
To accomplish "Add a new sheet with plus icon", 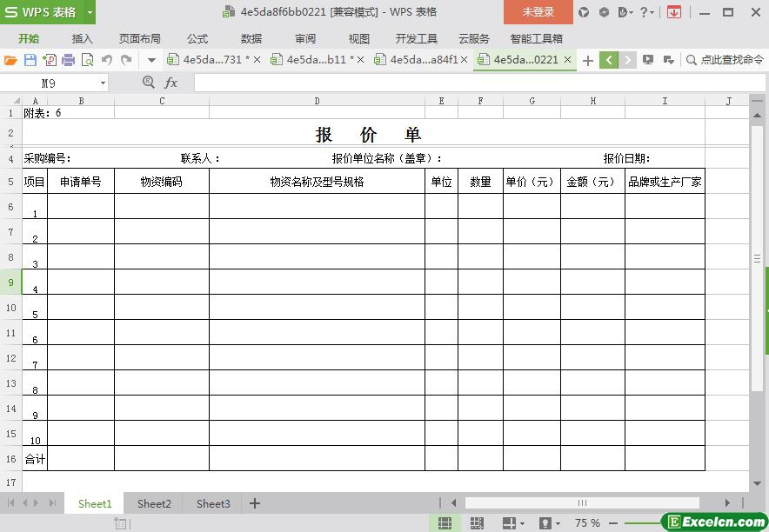I will [255, 503].
